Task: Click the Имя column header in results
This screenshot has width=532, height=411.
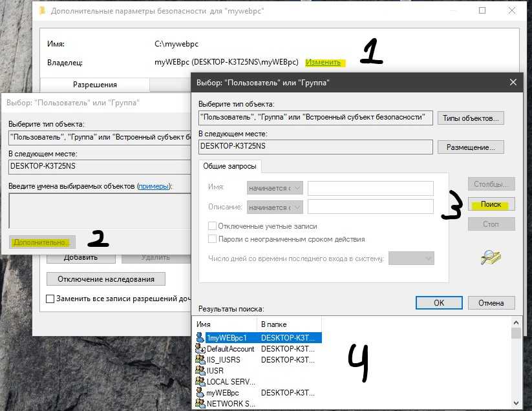Action: [224, 324]
